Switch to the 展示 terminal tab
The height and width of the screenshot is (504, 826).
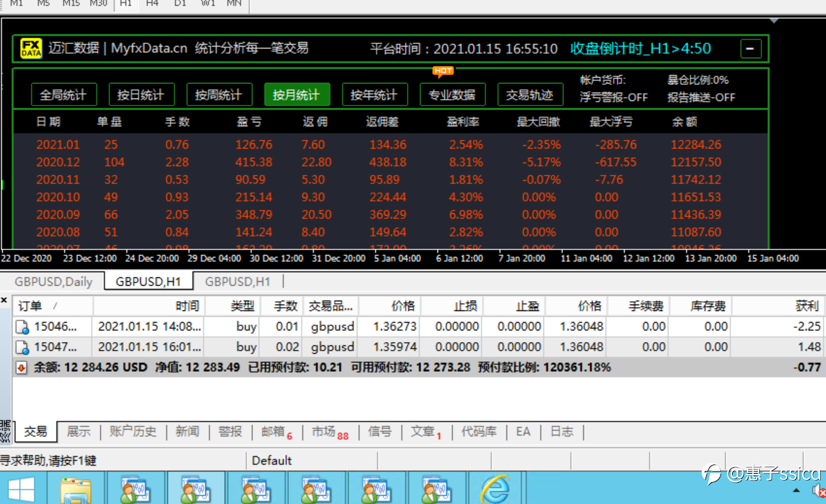[78, 431]
